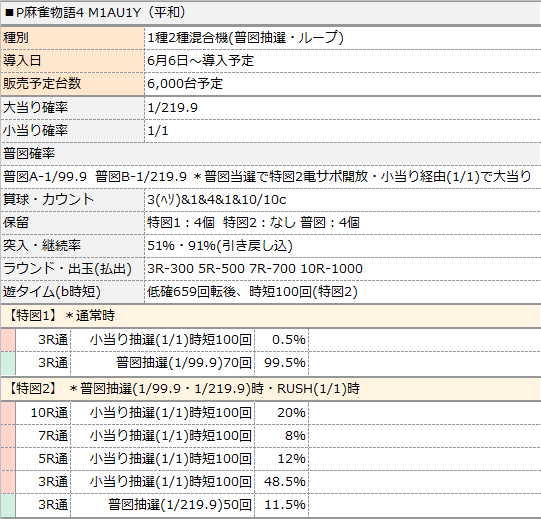Select '普図抽選(1/219.9)50回' cell
541x519 pixels.
pos(163,505)
